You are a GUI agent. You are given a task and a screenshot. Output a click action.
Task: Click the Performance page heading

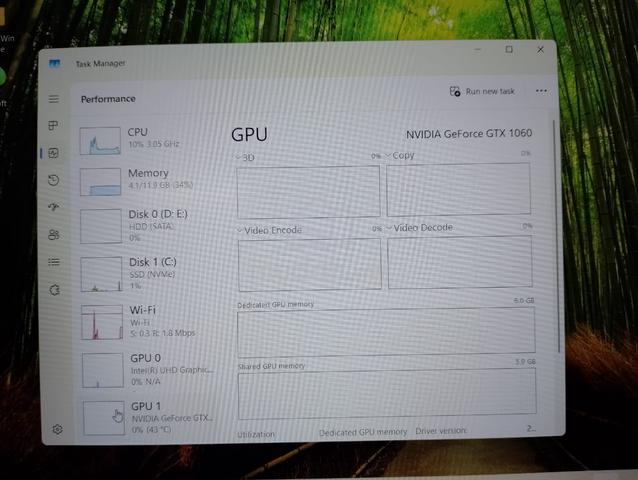[x=108, y=99]
